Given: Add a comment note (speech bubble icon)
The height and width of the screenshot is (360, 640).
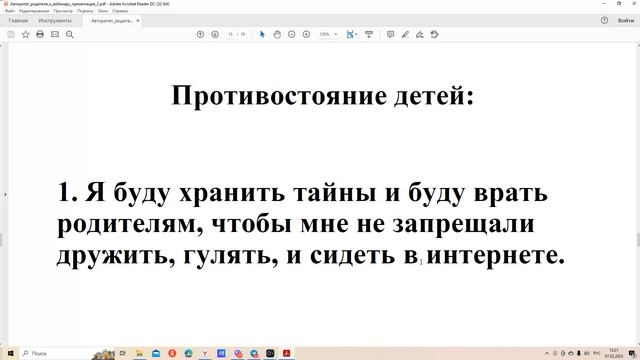Looking at the screenshot, I should tap(391, 35).
